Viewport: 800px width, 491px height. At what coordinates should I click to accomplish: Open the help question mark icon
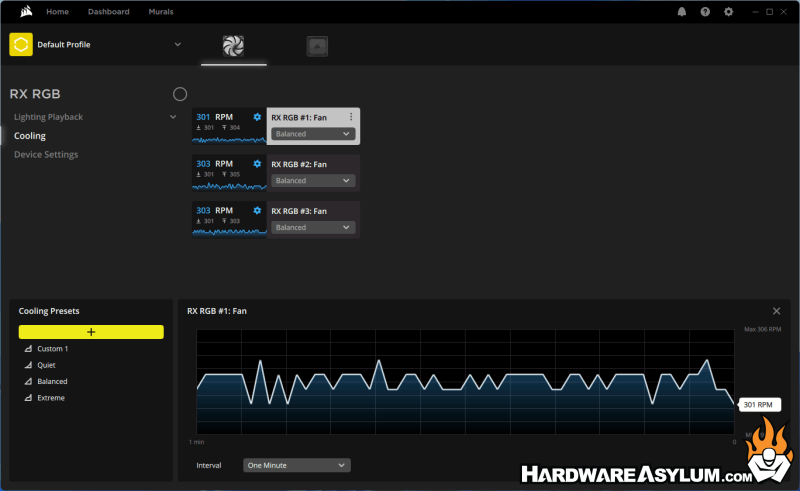[705, 12]
